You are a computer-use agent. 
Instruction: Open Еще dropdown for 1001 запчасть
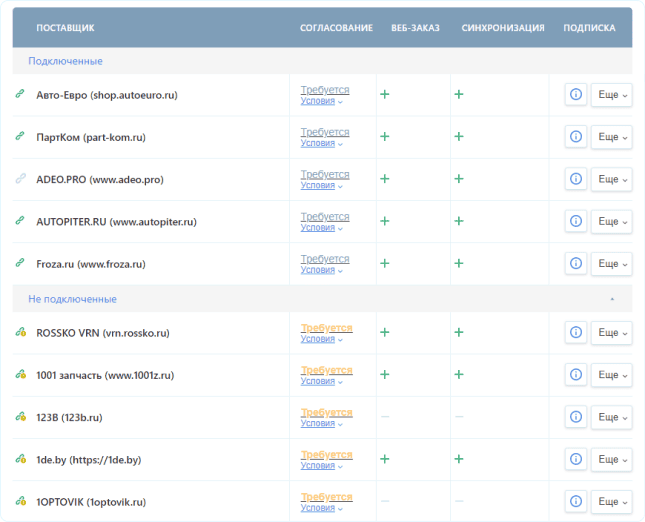611,375
